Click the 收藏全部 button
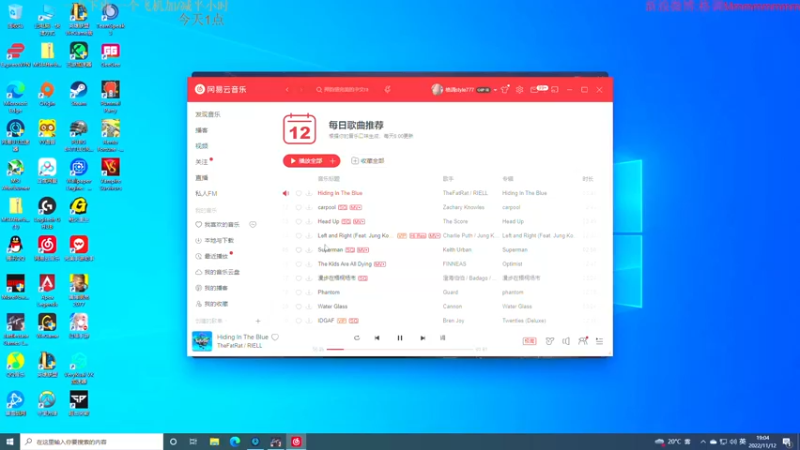Viewport: 800px width, 450px height. pos(368,161)
